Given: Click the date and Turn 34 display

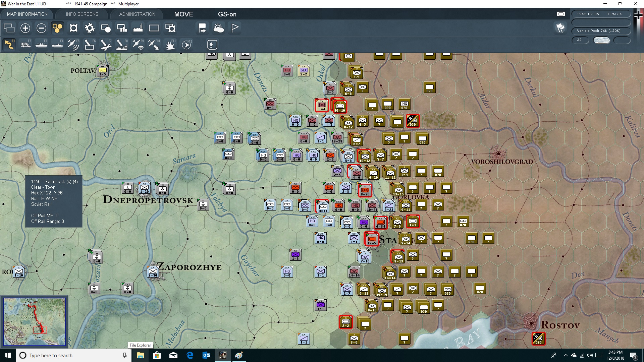Looking at the screenshot, I should 601,14.
